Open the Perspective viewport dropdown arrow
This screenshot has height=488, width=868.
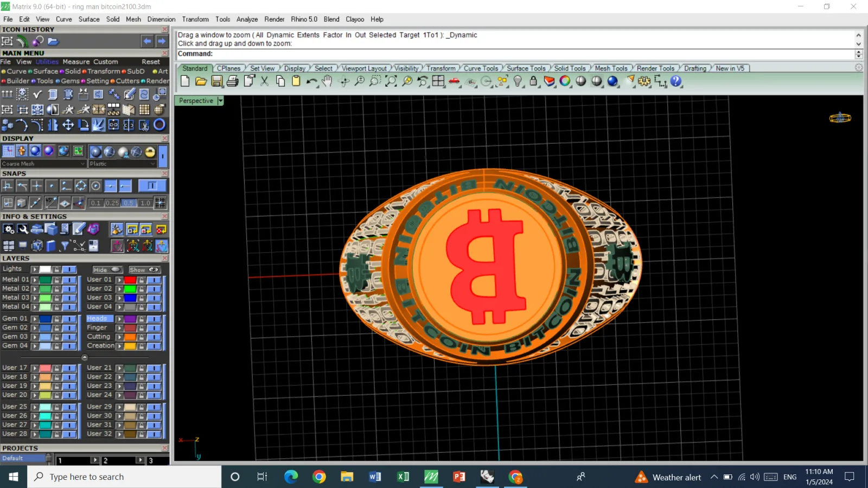(x=220, y=101)
